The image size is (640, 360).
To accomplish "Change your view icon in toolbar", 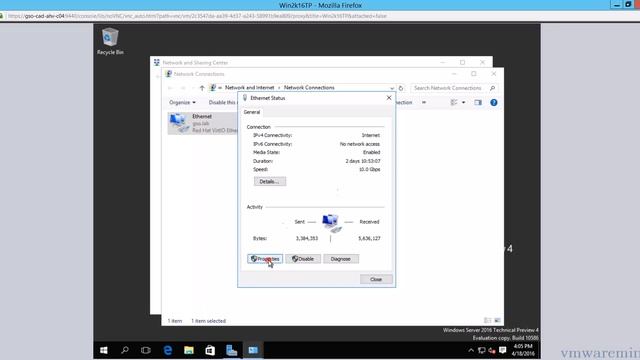I will point(454,102).
